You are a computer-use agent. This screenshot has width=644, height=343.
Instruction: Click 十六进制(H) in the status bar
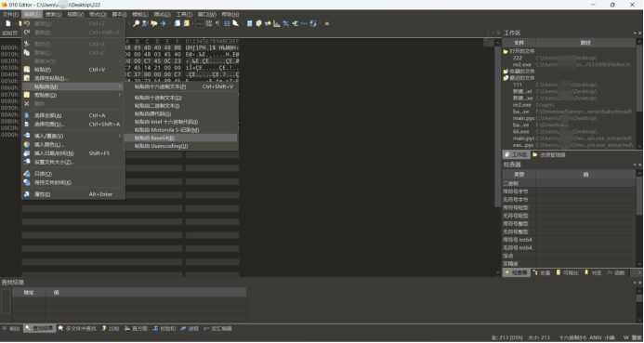pos(572,337)
